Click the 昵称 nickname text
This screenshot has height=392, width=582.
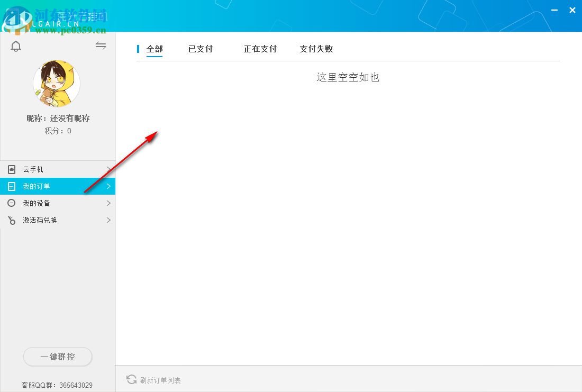(57, 117)
